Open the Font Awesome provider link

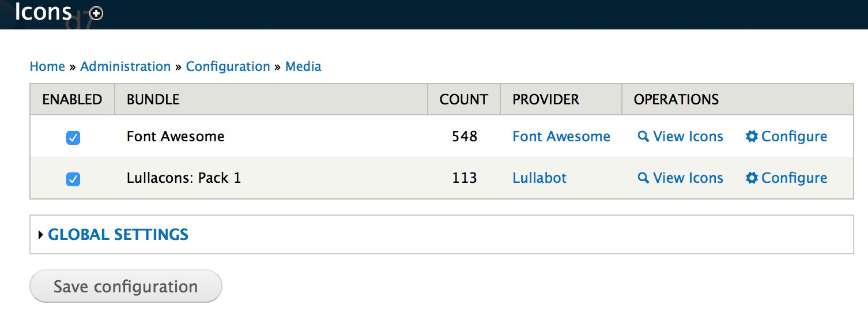[561, 137]
